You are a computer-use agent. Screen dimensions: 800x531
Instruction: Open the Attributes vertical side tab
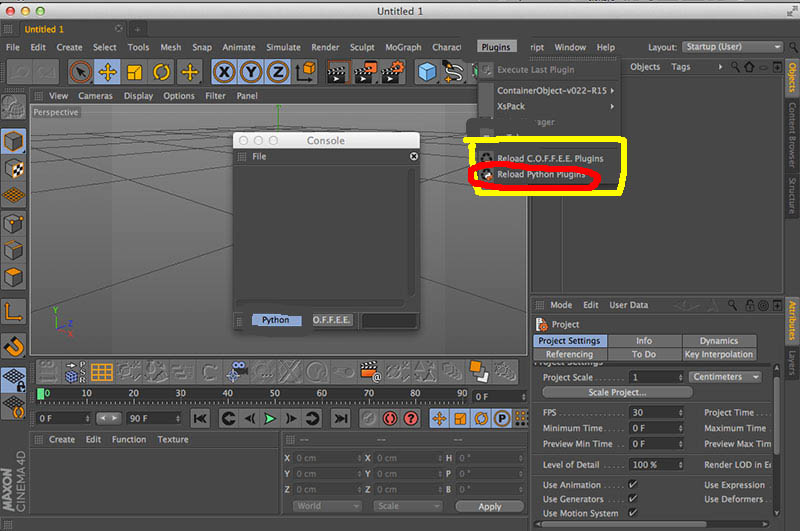pos(792,320)
